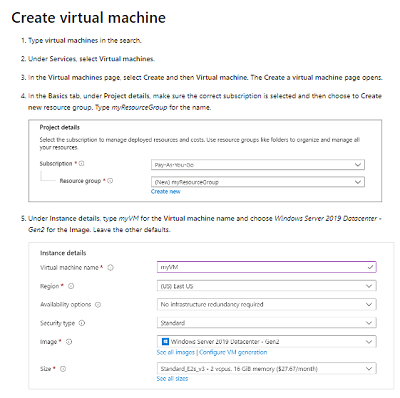Click the Create virtual machine heading

88,18
